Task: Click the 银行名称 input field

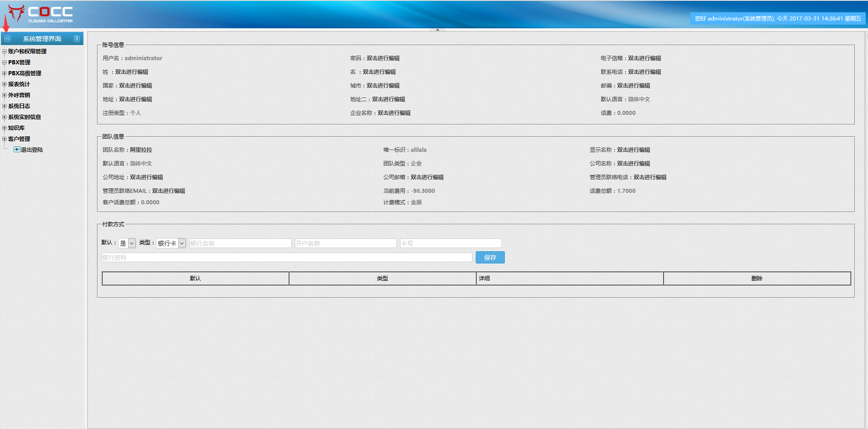Action: point(240,243)
